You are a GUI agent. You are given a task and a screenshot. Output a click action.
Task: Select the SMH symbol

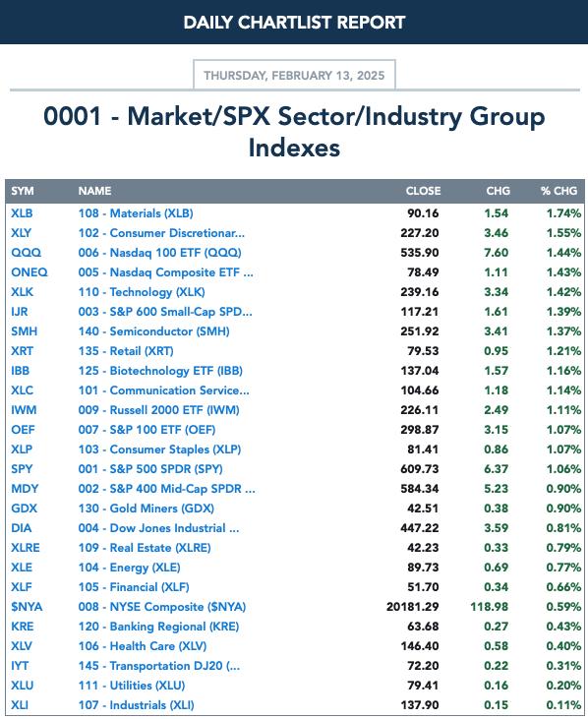click(25, 331)
